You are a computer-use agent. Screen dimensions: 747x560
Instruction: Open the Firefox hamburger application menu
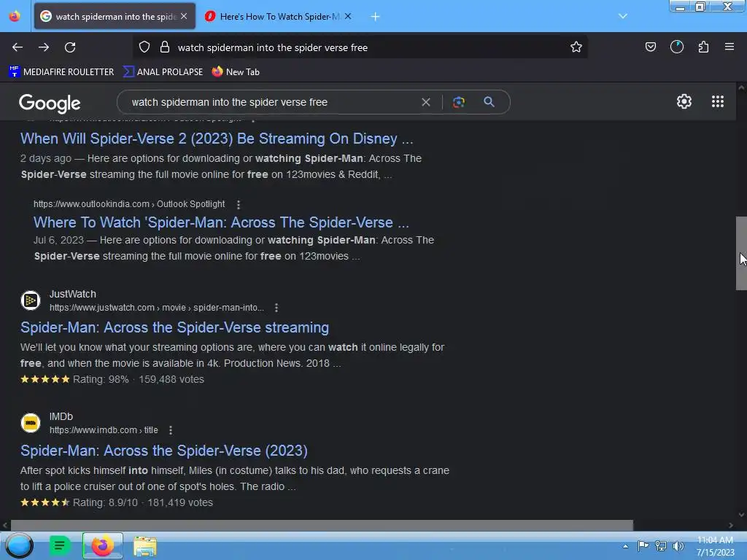[729, 47]
